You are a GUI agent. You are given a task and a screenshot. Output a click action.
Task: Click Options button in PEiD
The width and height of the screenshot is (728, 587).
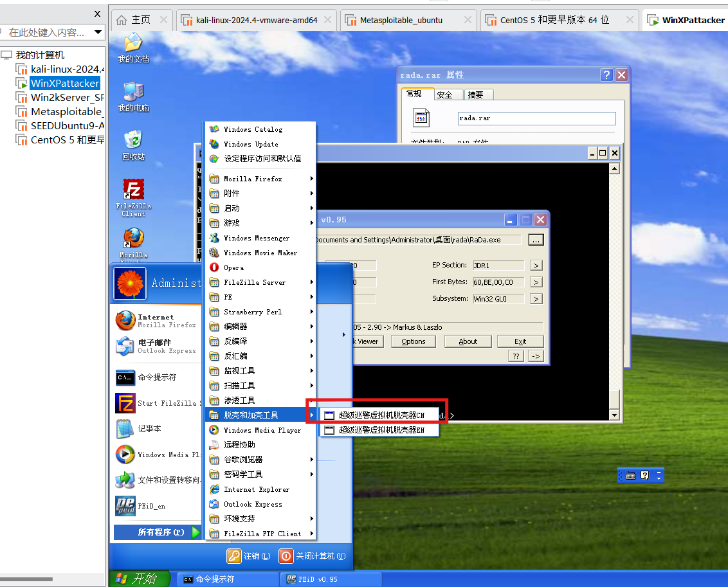(x=414, y=341)
